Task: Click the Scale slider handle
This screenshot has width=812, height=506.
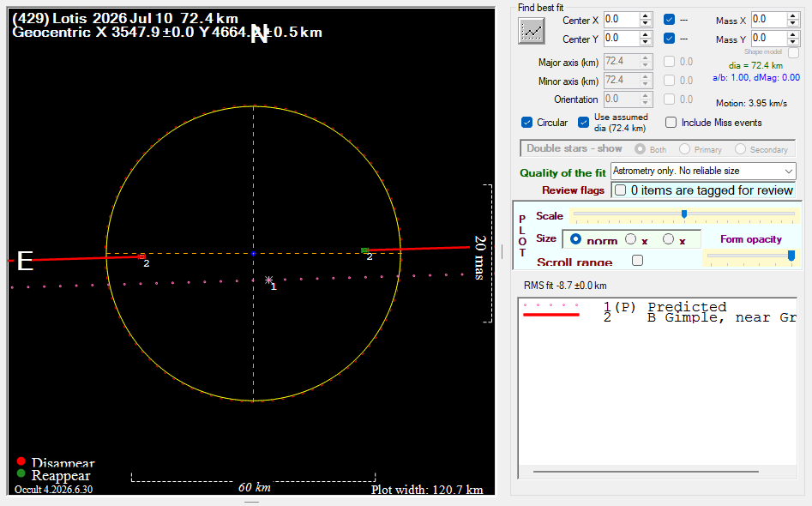Action: (x=684, y=214)
